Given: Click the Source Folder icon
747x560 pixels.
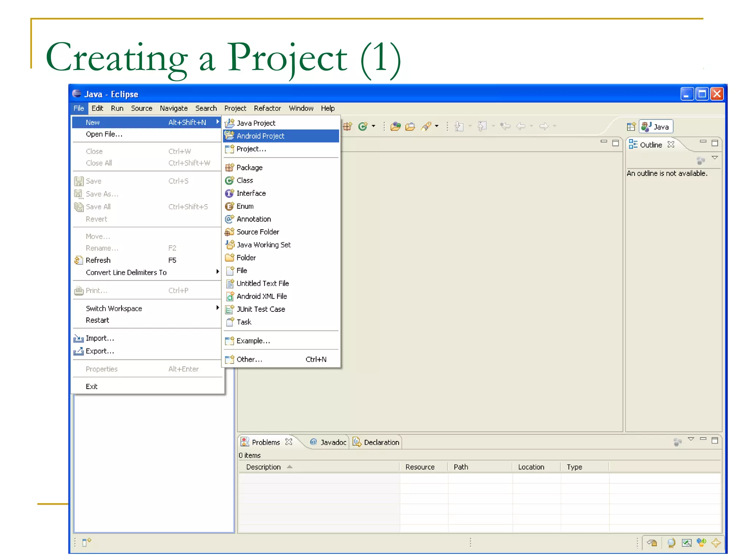Looking at the screenshot, I should [229, 232].
